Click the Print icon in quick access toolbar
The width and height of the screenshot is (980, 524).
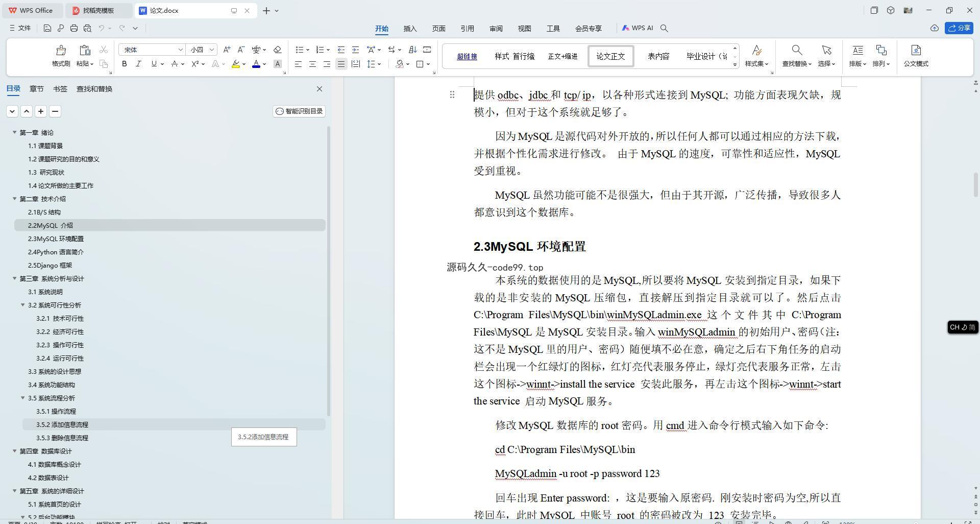coord(74,28)
